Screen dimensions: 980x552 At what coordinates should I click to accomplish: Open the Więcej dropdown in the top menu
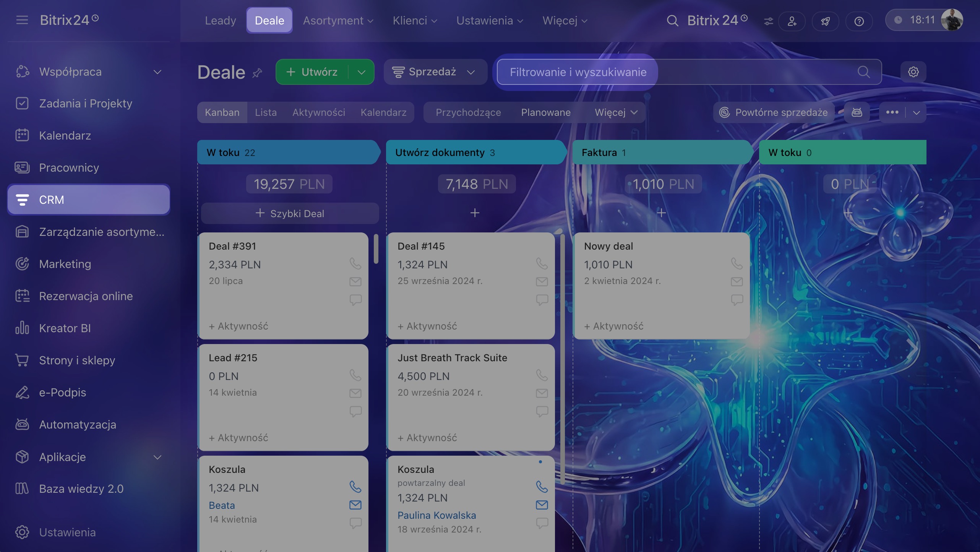click(x=565, y=21)
